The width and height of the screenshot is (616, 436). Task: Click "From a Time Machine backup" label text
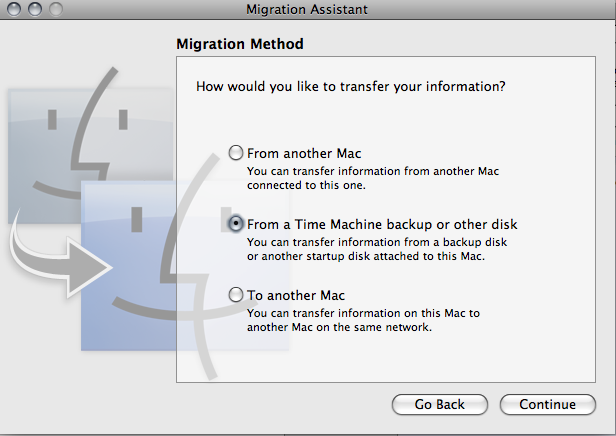tap(382, 224)
